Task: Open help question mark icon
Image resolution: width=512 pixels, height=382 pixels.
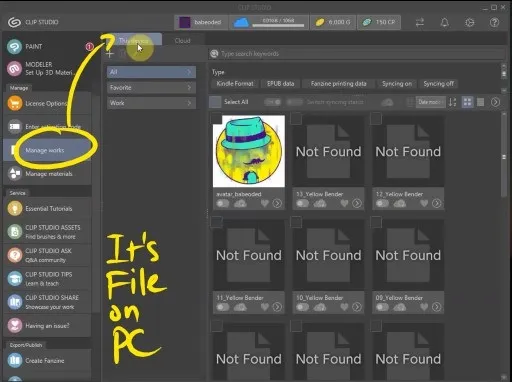Action: (x=494, y=22)
